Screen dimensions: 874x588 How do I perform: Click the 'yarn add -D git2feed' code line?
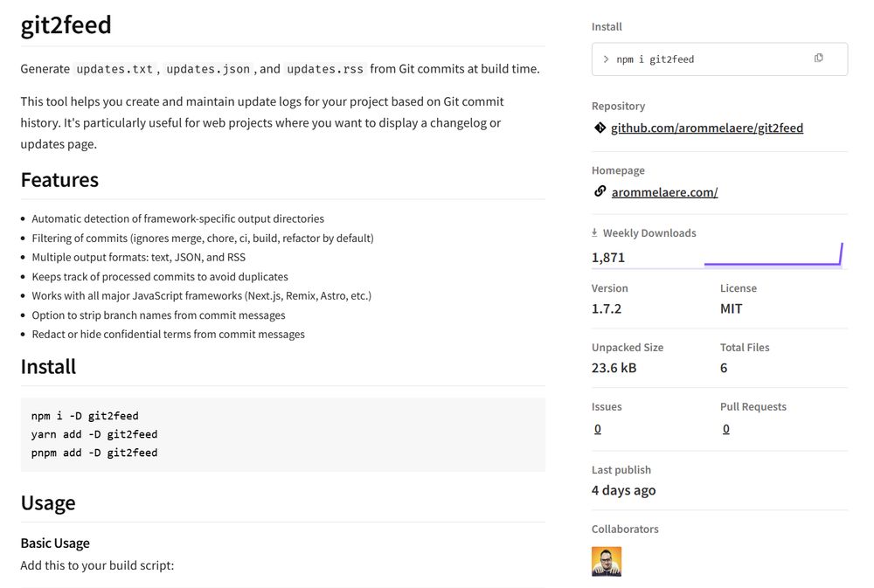pyautogui.click(x=94, y=434)
